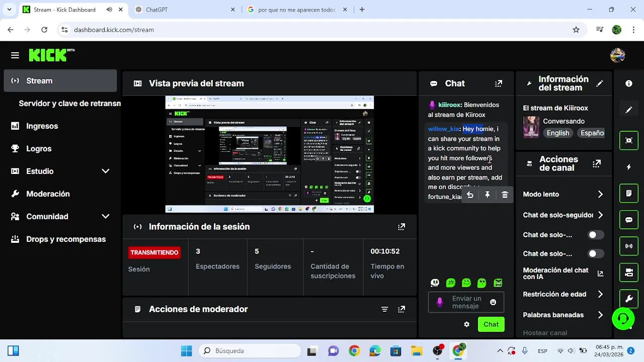Switch to the Google search tab

pos(296,10)
